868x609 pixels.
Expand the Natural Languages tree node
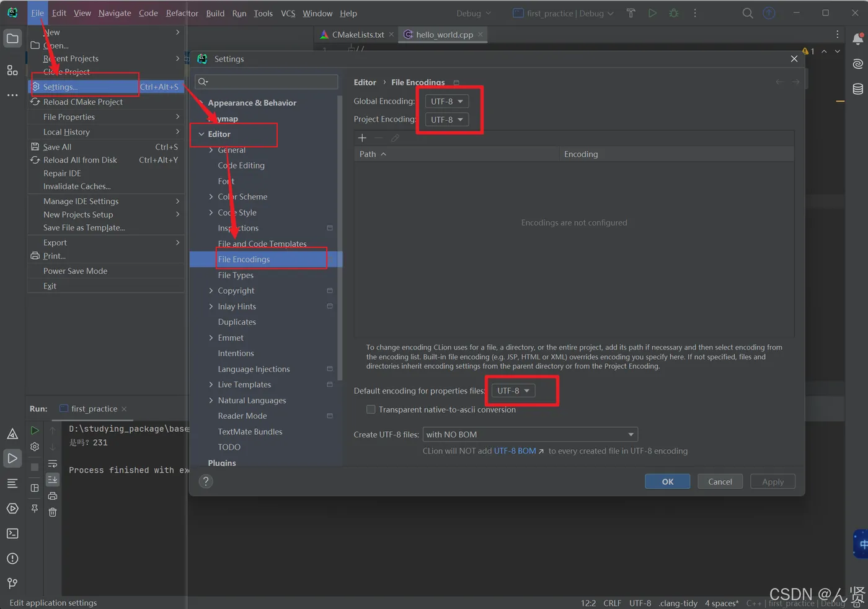(211, 400)
